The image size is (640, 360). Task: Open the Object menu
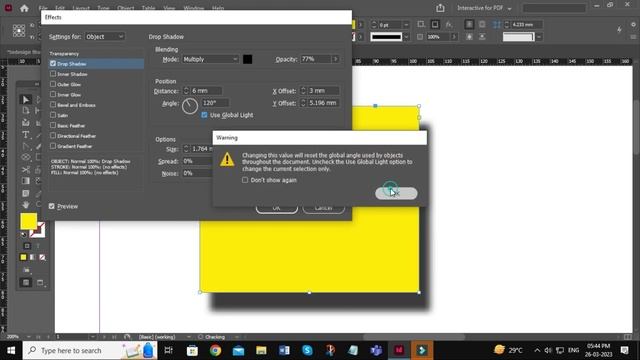tap(125, 8)
